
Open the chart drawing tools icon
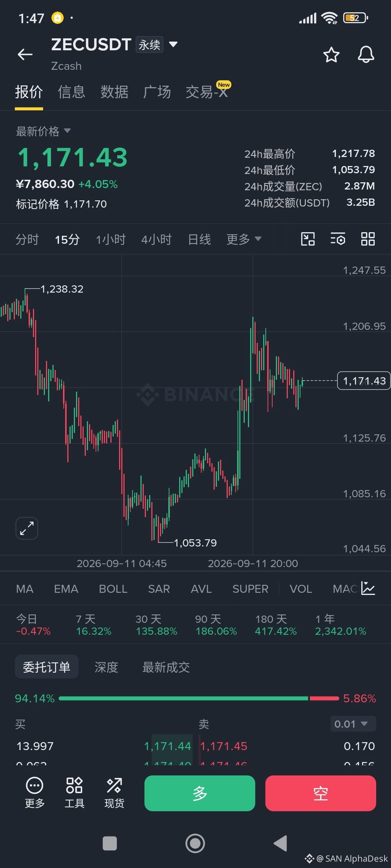(308, 239)
